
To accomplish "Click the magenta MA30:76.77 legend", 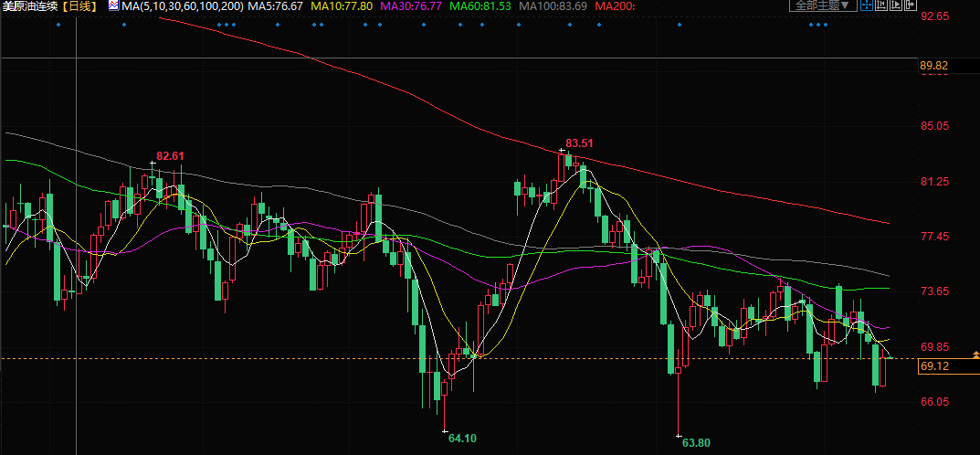I will coord(411,6).
